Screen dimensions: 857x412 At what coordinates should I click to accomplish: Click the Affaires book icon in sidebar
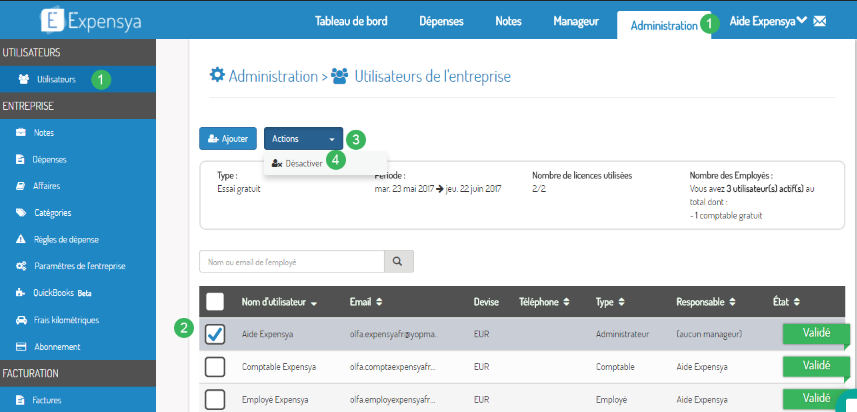21,186
